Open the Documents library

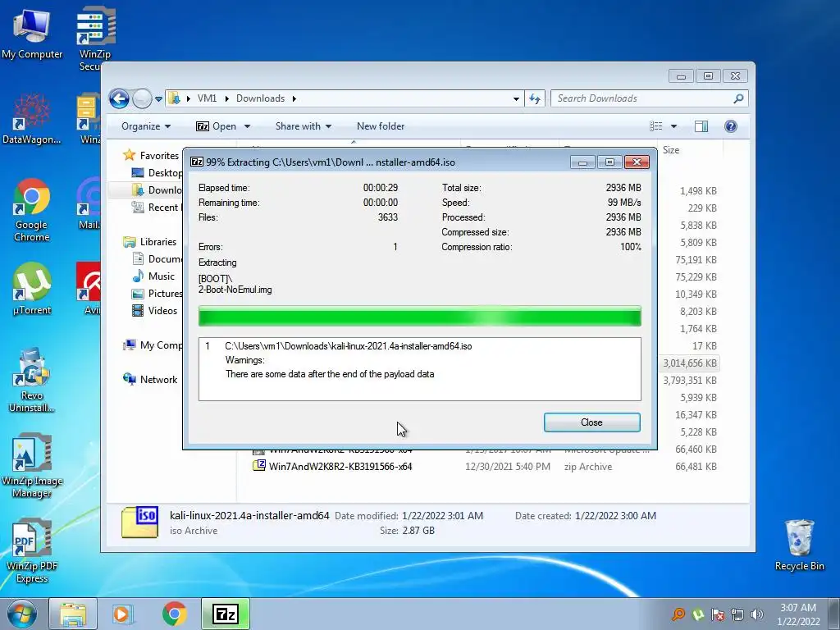157,258
